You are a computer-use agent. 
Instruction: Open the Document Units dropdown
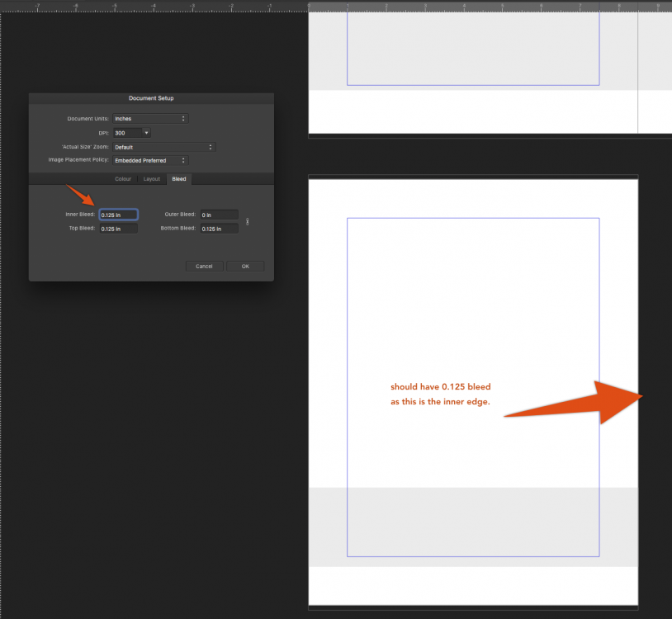tap(149, 119)
